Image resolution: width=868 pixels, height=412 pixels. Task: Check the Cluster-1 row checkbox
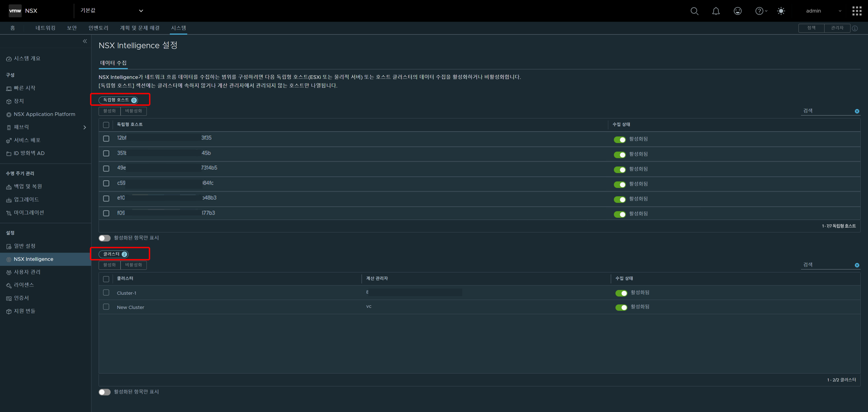(106, 293)
